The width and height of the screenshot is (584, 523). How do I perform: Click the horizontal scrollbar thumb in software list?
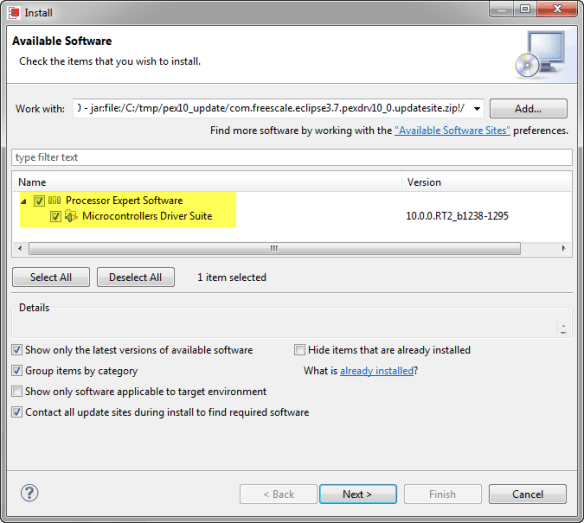pyautogui.click(x=274, y=248)
